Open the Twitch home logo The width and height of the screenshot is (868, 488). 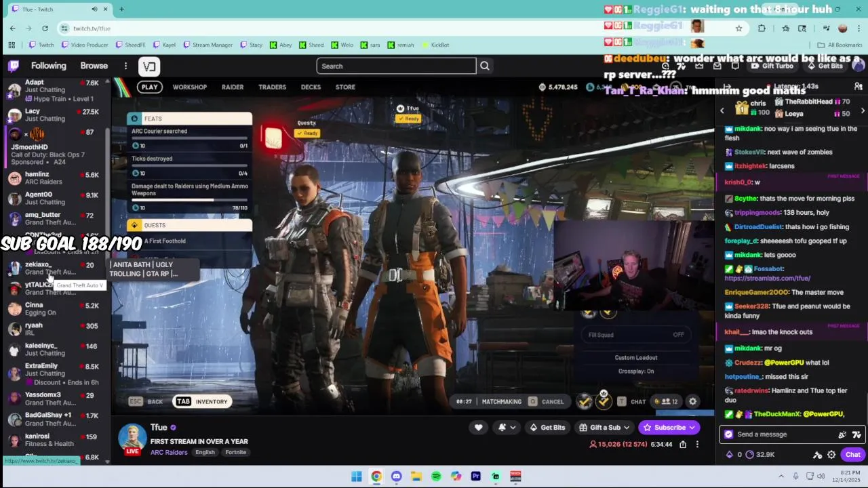pos(14,66)
